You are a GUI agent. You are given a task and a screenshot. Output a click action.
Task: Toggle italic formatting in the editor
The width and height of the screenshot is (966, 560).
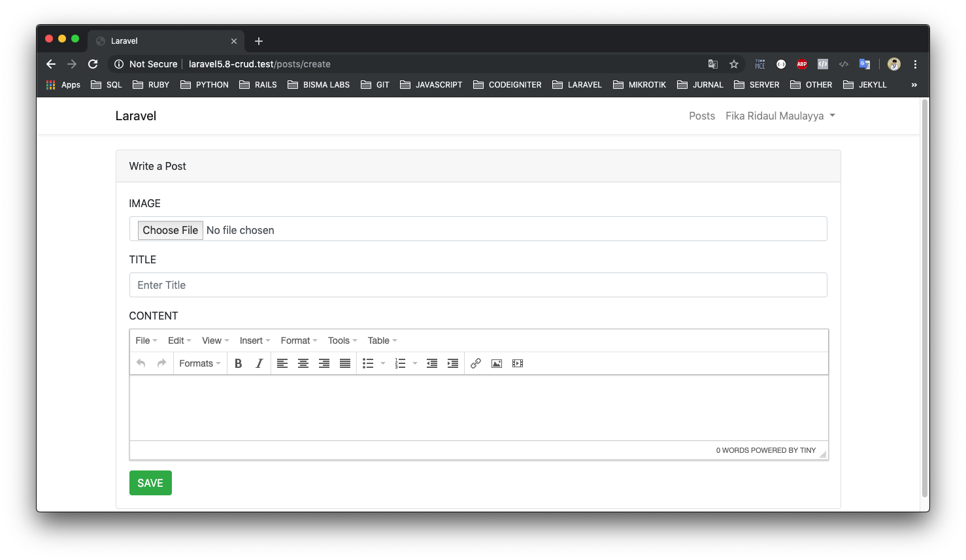tap(259, 363)
